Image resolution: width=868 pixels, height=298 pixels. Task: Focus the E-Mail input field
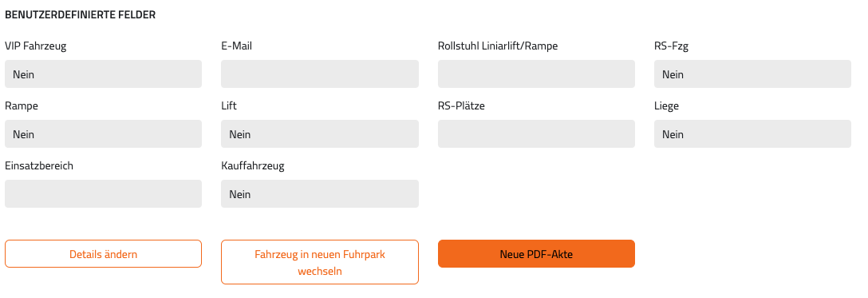point(319,74)
